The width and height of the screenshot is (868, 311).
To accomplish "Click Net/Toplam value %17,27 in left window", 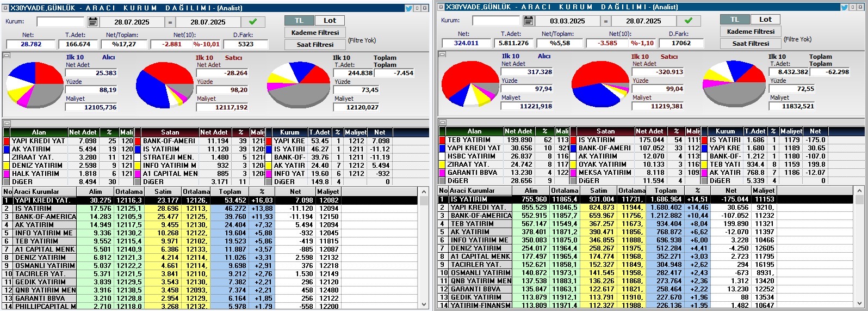I will coord(123,45).
